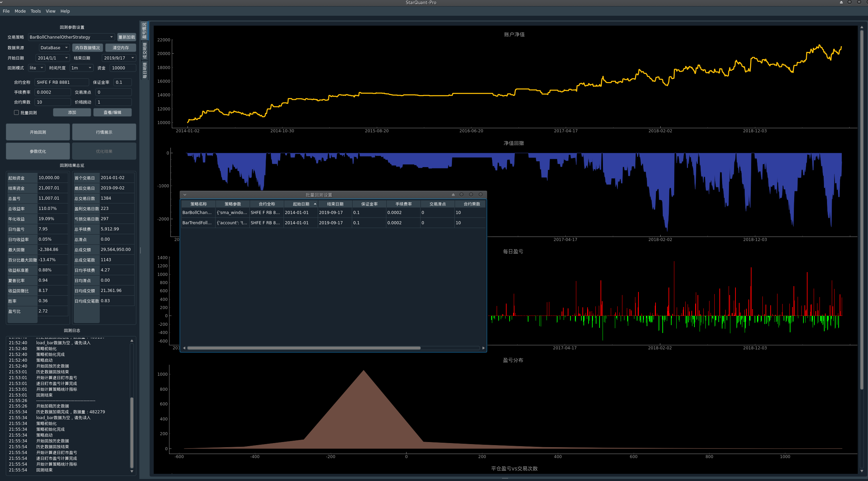Click the 合约全称 input field
This screenshot has height=481, width=868.
(61, 82)
